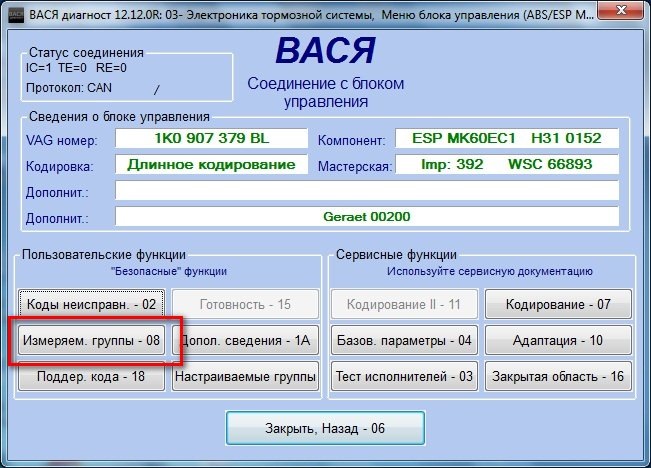Click coding field 'Длинное кодирование'
This screenshot has width=651, height=468.
[x=211, y=164]
